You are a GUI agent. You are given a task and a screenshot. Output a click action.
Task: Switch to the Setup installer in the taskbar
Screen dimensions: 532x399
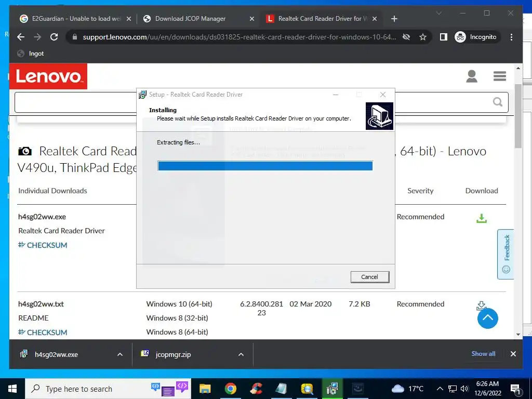332,389
